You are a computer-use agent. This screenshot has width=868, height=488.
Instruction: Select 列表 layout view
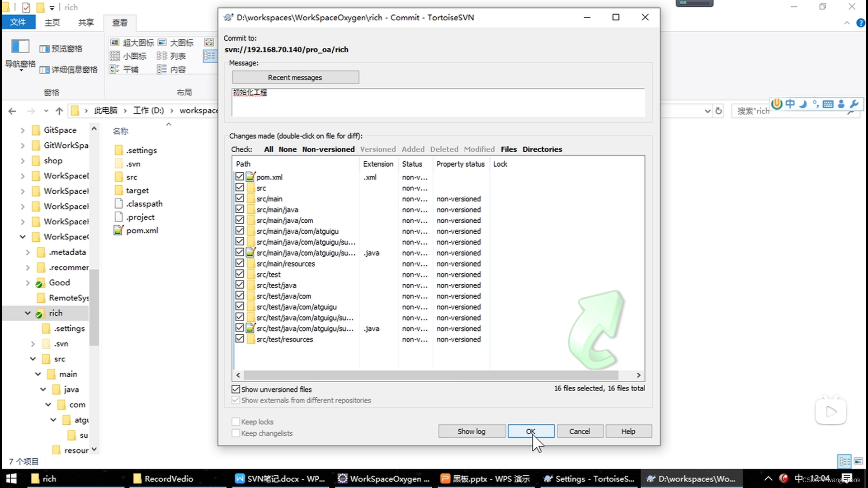point(171,56)
